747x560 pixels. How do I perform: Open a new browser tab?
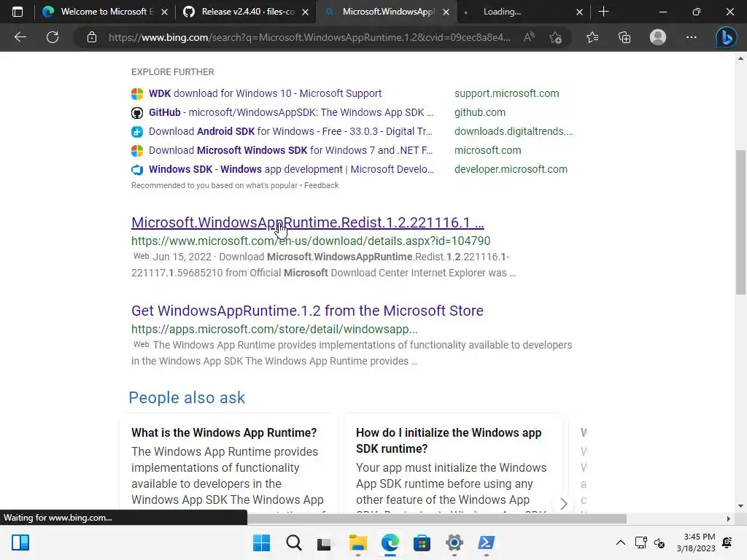[603, 12]
